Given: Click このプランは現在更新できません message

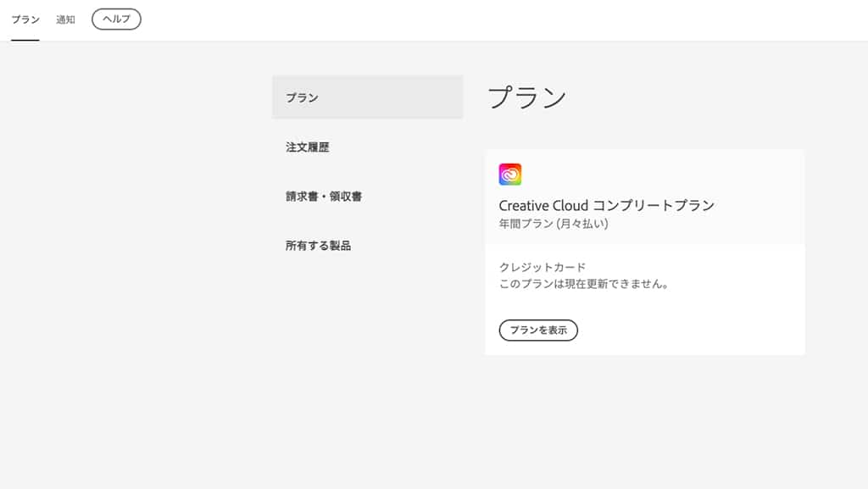Looking at the screenshot, I should click(585, 284).
